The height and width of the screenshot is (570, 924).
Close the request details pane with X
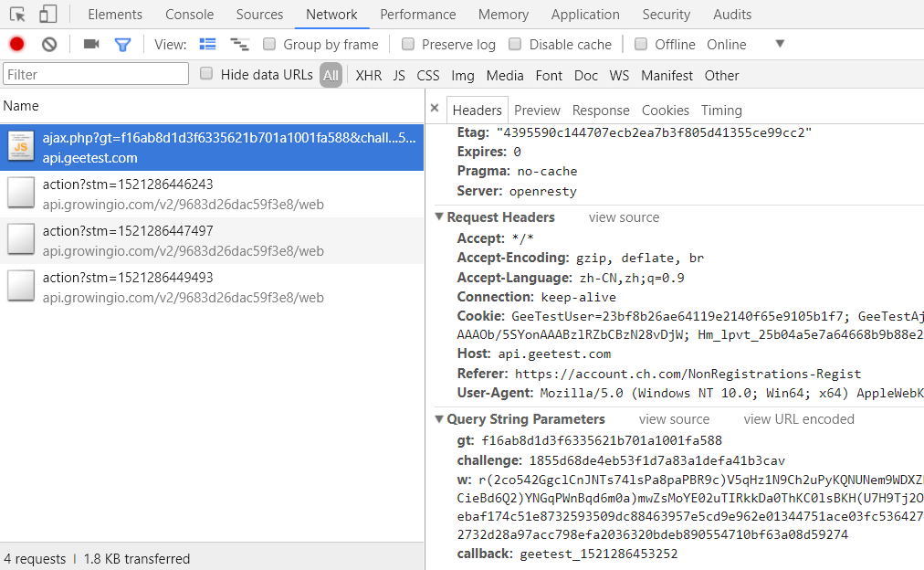coord(435,108)
